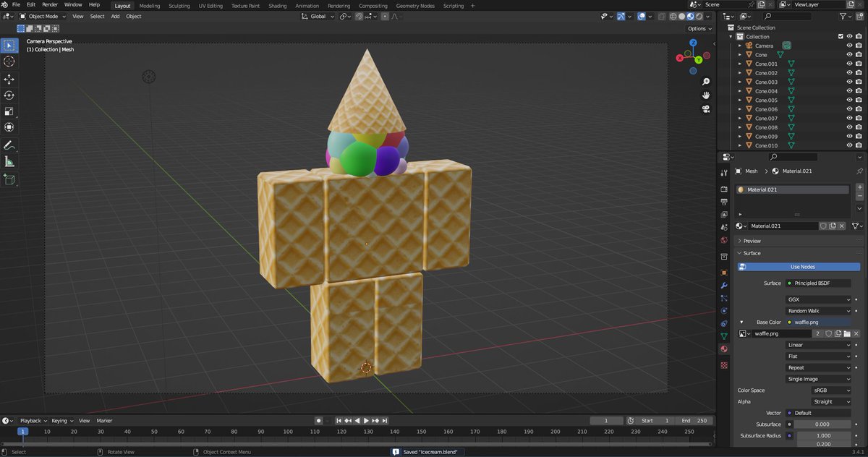Open the Tool properties tab
The width and height of the screenshot is (868, 457).
(x=724, y=174)
